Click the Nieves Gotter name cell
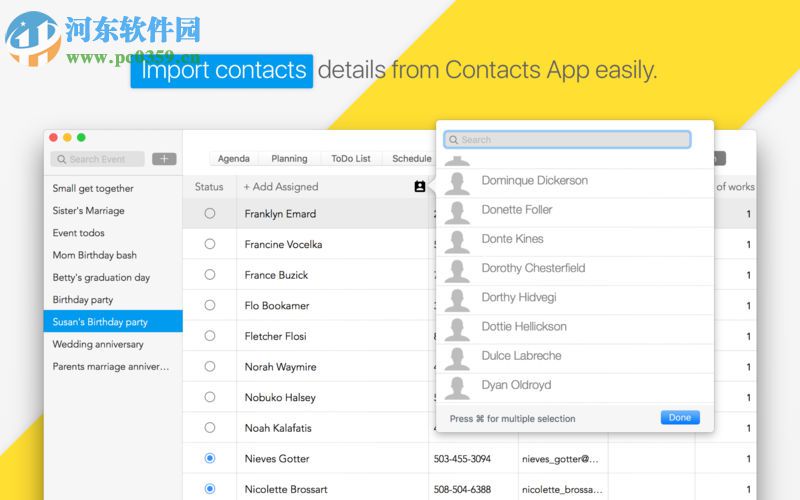The image size is (800, 500). coord(332,459)
